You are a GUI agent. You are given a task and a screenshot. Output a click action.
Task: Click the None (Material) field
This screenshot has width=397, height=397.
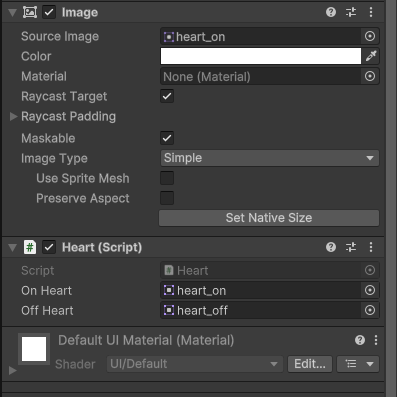tap(261, 76)
